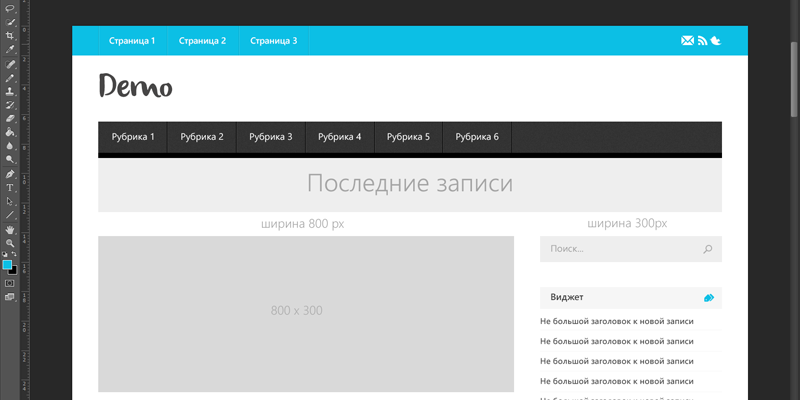Image resolution: width=800 pixels, height=400 pixels.
Task: Click the first post title link in the widget
Action: 616,321
